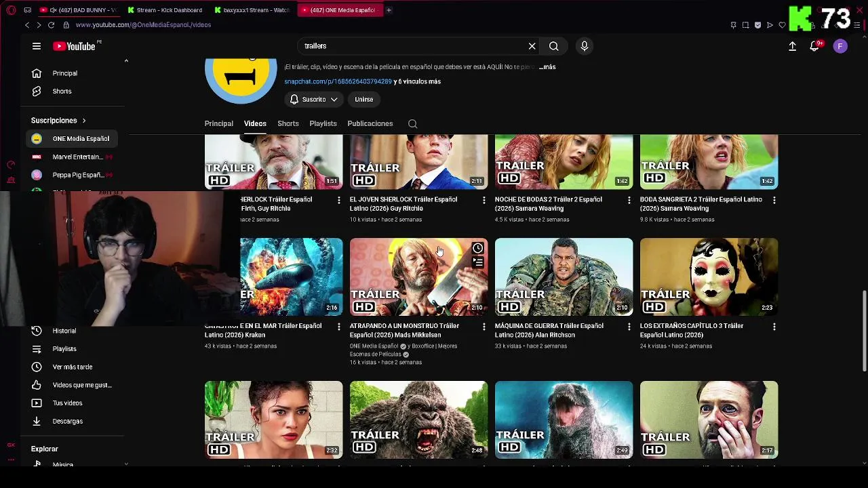868x488 pixels.
Task: Reload the page
Action: click(51, 25)
